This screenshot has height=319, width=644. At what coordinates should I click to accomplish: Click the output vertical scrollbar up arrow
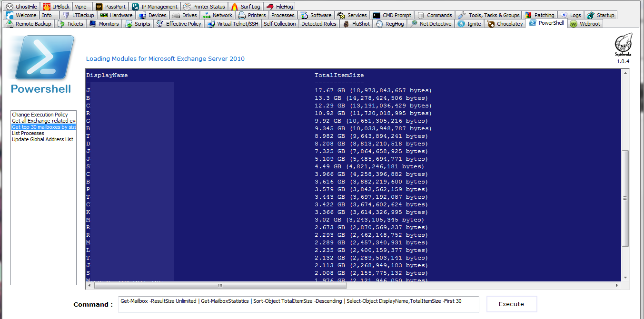point(625,74)
